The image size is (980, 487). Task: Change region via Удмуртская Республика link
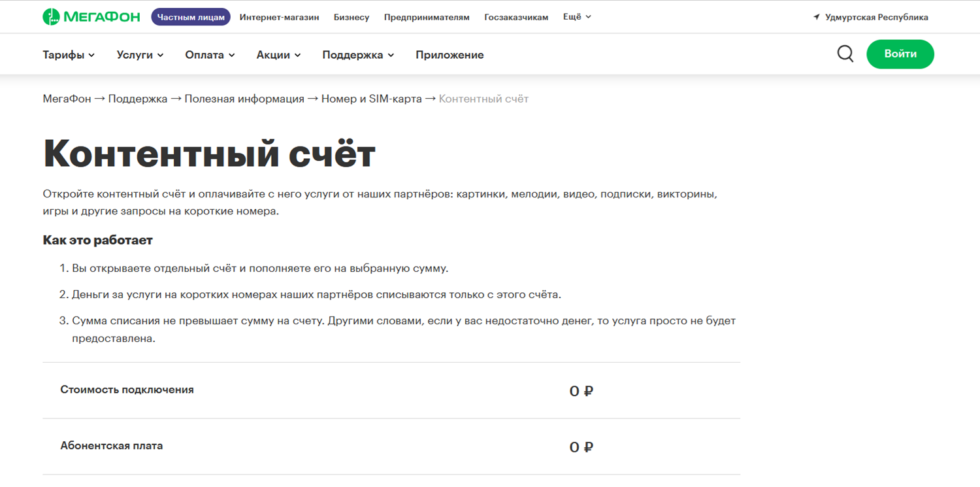tap(876, 17)
